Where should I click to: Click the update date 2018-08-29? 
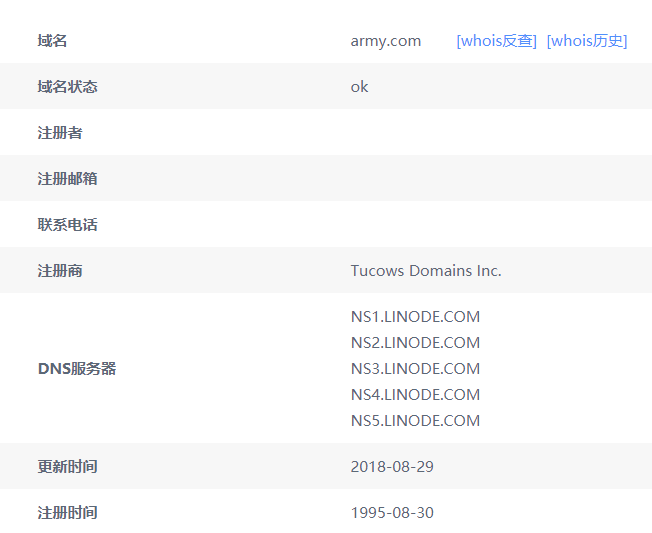pyautogui.click(x=392, y=467)
